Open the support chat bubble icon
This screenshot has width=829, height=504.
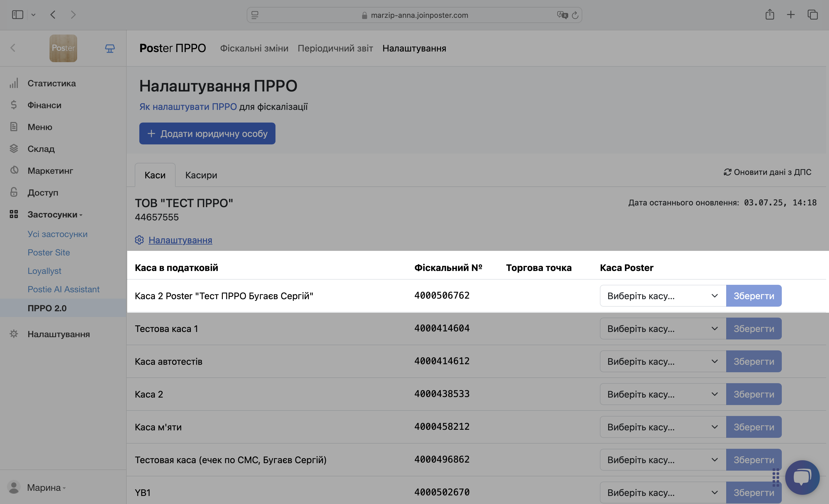(x=802, y=477)
